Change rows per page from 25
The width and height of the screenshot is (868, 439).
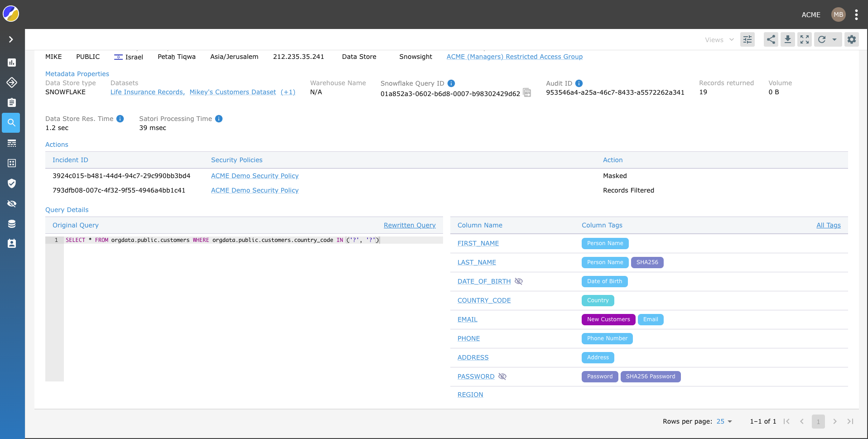723,421
